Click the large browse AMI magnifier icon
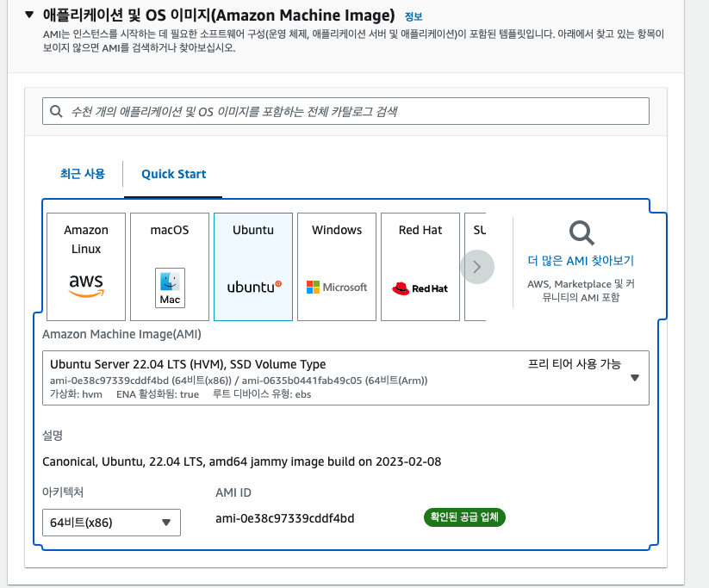Image resolution: width=709 pixels, height=588 pixels. 582,232
